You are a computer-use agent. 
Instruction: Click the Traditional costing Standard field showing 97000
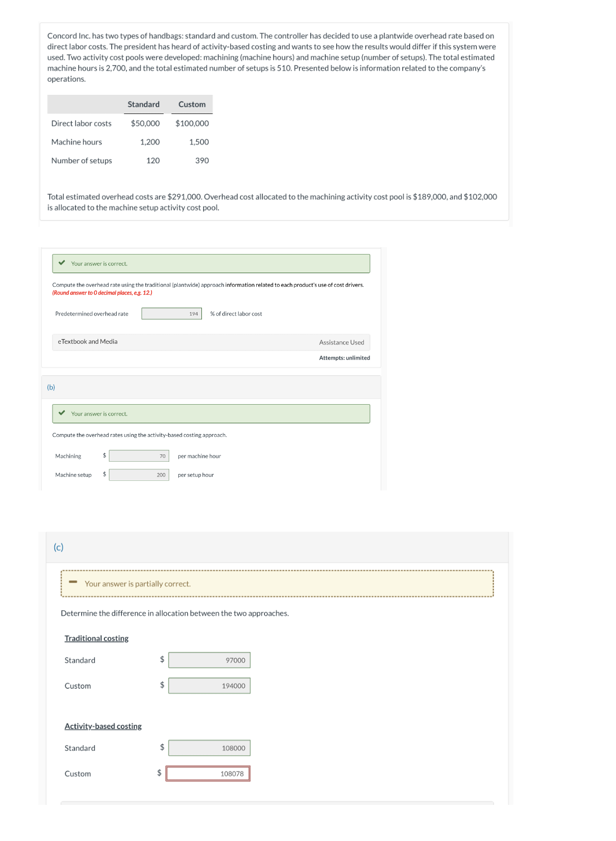point(209,659)
